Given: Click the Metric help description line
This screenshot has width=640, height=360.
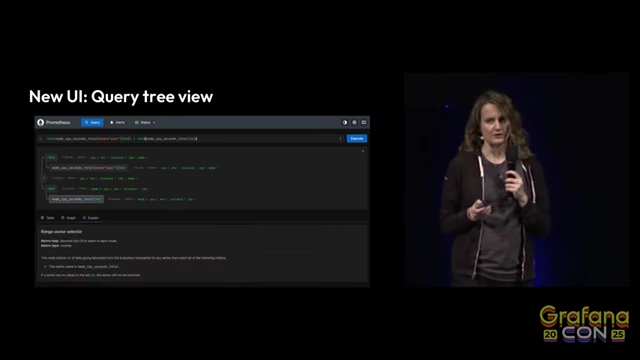Looking at the screenshot, I should pyautogui.click(x=79, y=241).
